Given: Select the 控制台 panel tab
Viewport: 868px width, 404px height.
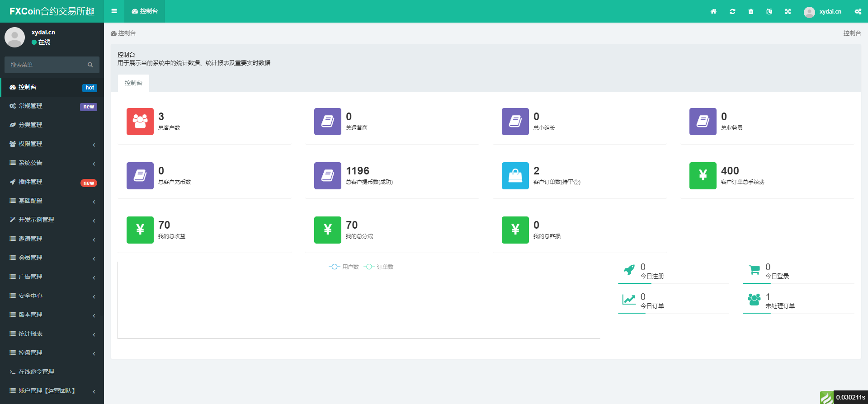Looking at the screenshot, I should coord(133,83).
